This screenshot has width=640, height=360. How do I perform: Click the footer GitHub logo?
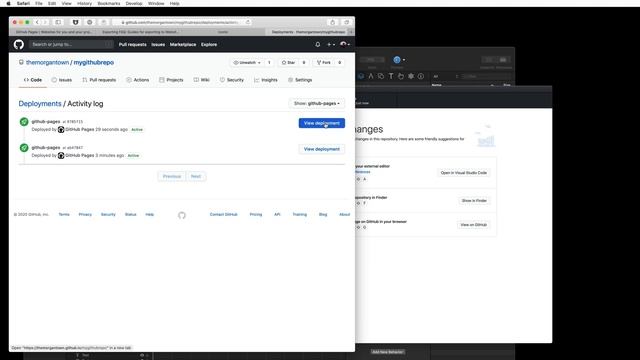click(x=182, y=215)
